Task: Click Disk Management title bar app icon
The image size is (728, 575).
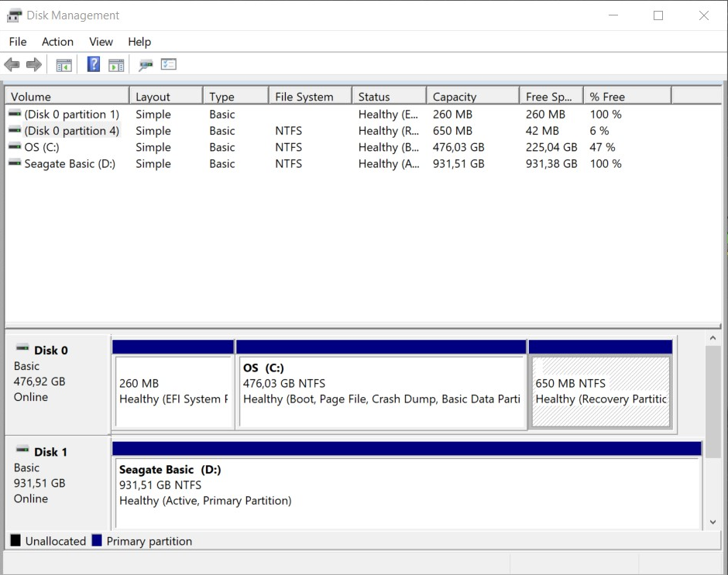Action: (14, 15)
